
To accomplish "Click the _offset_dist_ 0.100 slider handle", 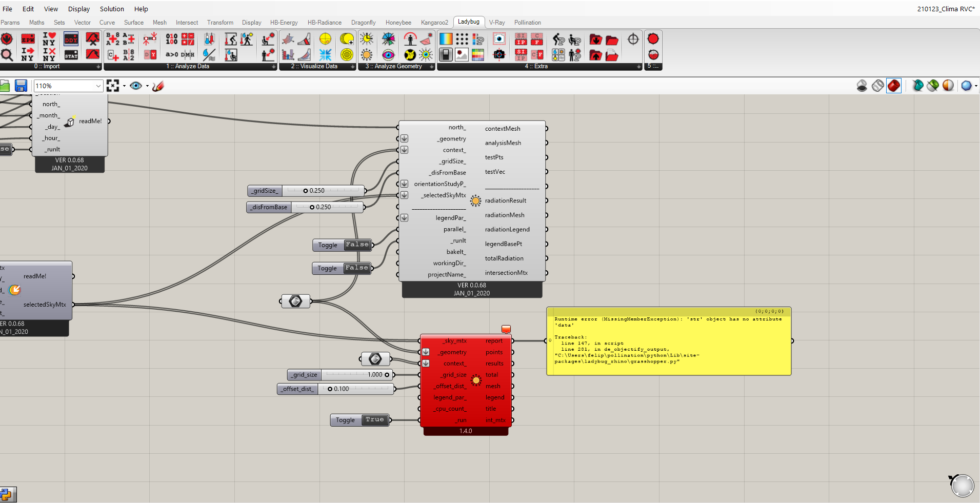I will [330, 389].
